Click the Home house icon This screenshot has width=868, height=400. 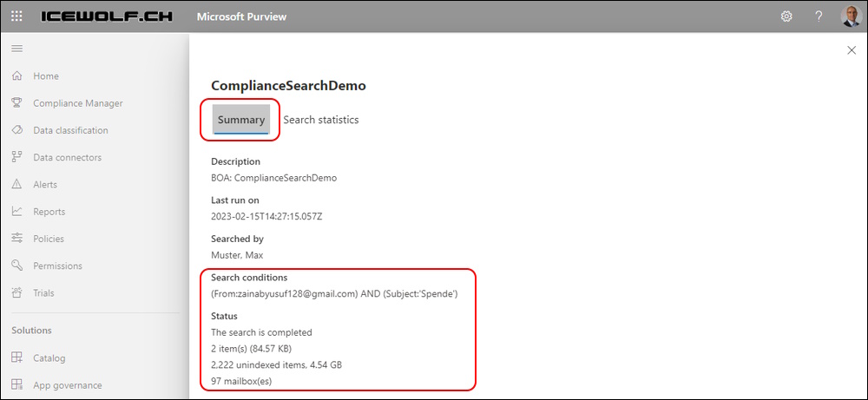17,75
